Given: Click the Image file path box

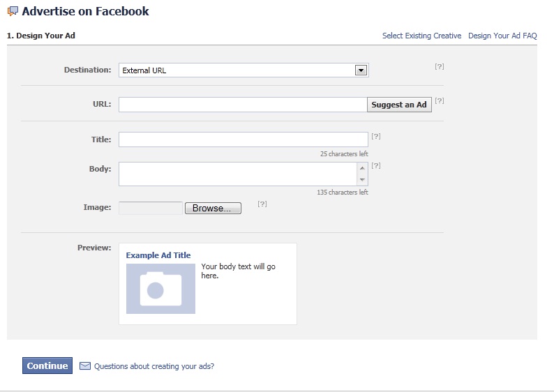Looking at the screenshot, I should click(151, 208).
